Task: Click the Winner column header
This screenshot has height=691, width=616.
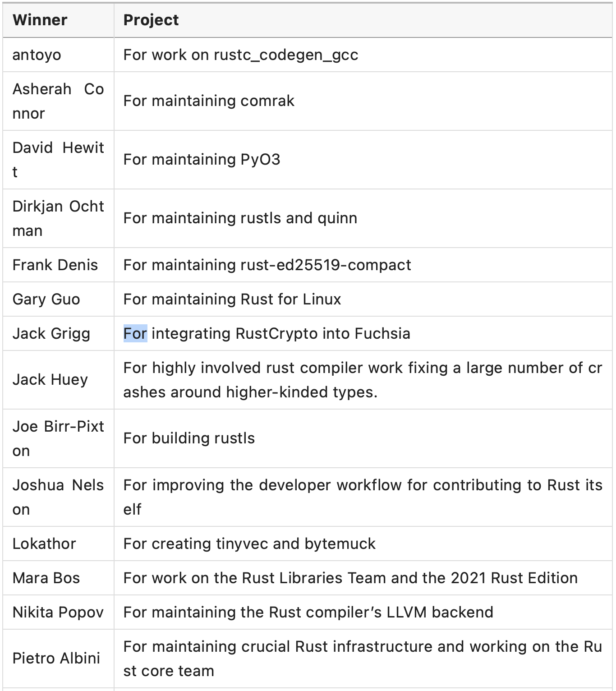Action: pyautogui.click(x=40, y=20)
